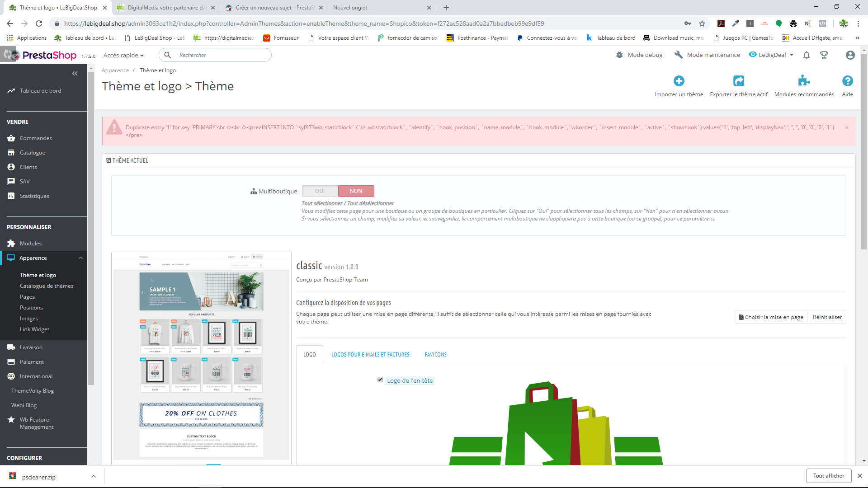868x488 pixels.
Task: Collapse sidebar with double-chevron icon
Action: tap(75, 74)
